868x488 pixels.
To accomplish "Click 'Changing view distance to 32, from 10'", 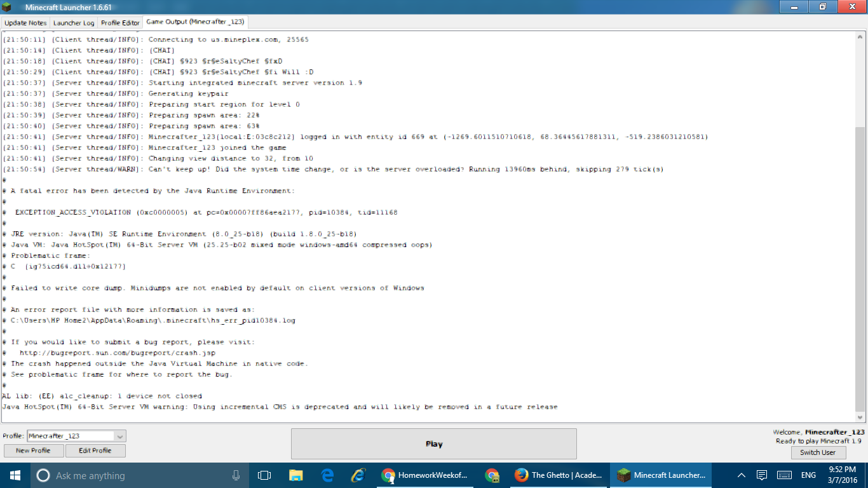I will [x=158, y=158].
